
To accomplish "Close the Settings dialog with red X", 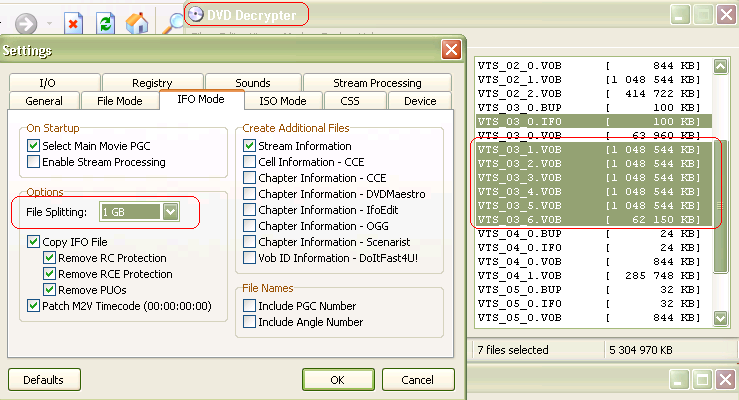I will [451, 49].
